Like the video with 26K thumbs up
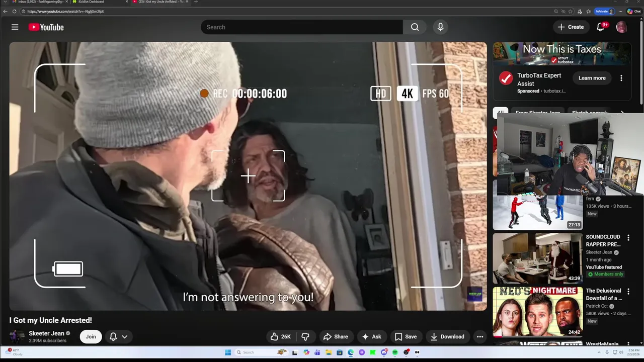This screenshot has height=362, width=644. pos(280,337)
